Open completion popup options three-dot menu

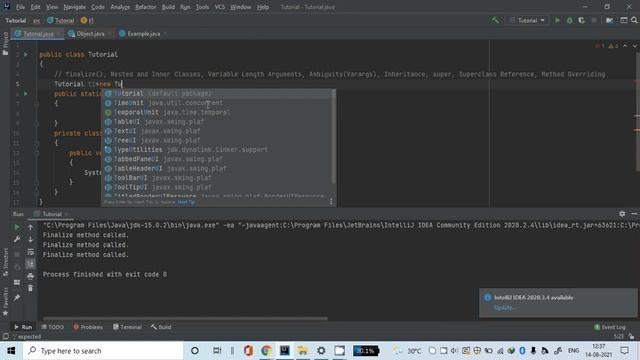pyautogui.click(x=331, y=202)
